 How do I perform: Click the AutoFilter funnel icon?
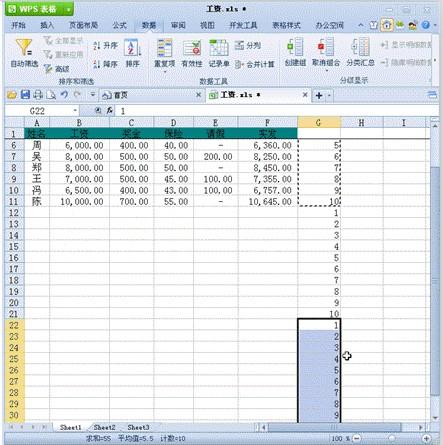[24, 48]
